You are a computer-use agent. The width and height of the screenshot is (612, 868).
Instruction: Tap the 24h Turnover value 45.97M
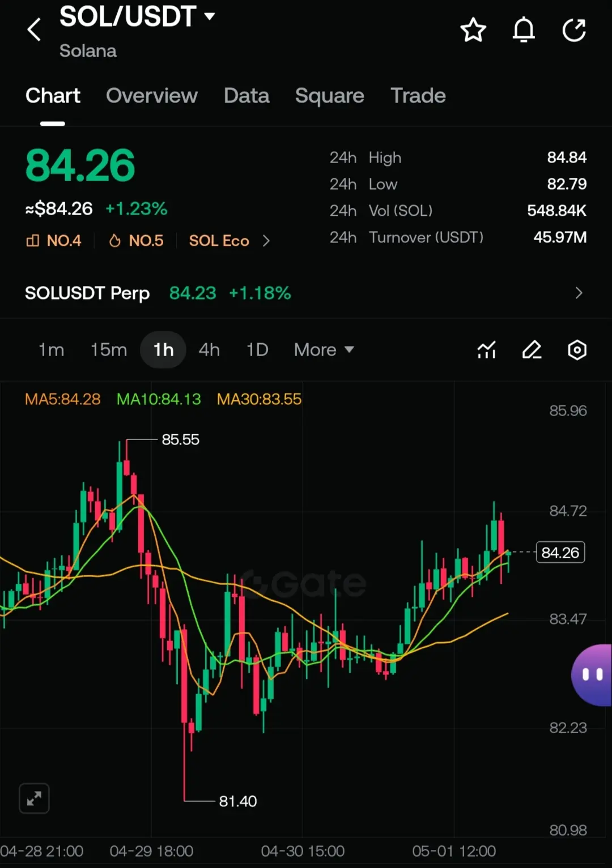coord(560,237)
